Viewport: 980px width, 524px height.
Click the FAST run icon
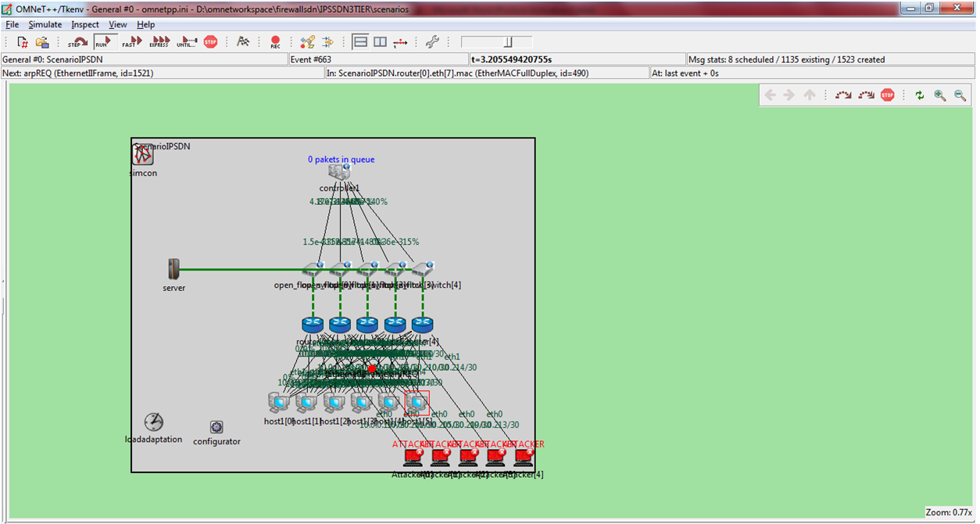[131, 42]
